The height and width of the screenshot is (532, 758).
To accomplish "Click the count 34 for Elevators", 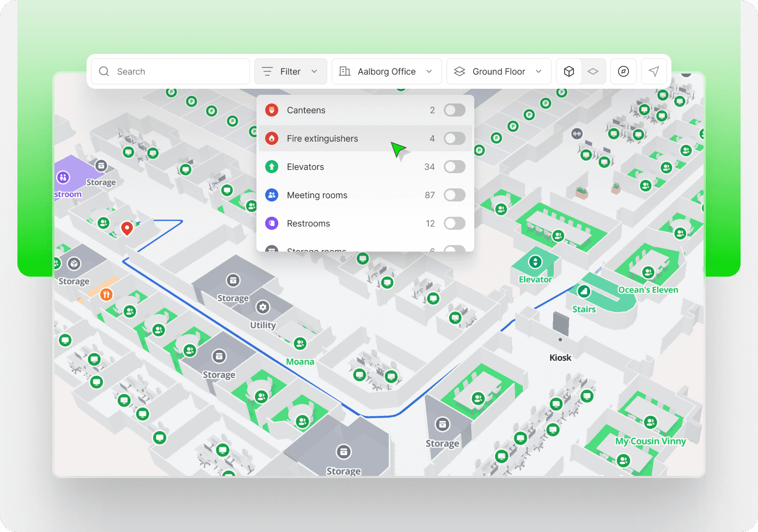I will click(x=430, y=167).
